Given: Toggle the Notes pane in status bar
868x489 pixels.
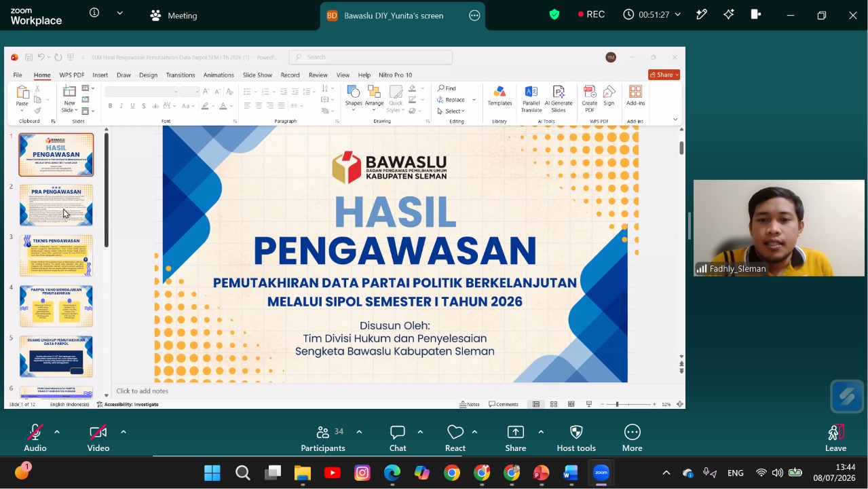Looking at the screenshot, I should [x=470, y=404].
